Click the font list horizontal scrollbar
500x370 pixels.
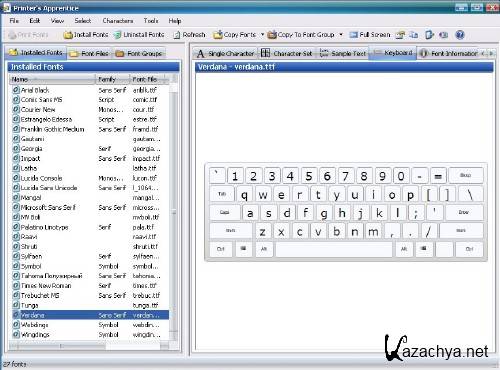click(x=89, y=346)
